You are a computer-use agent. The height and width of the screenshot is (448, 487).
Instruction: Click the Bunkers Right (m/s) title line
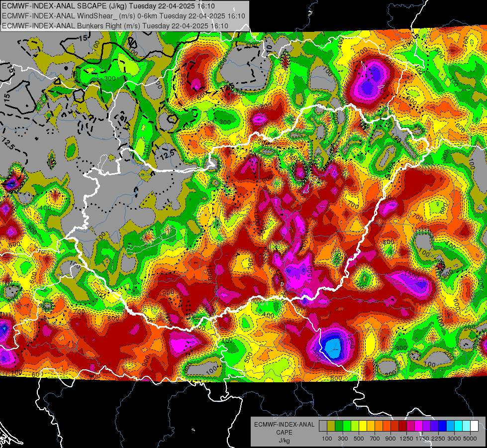(115, 26)
